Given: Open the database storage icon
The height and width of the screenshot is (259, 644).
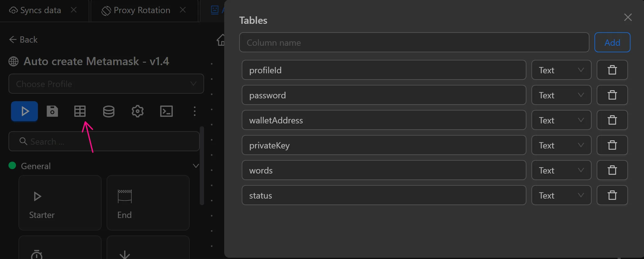Looking at the screenshot, I should (109, 111).
